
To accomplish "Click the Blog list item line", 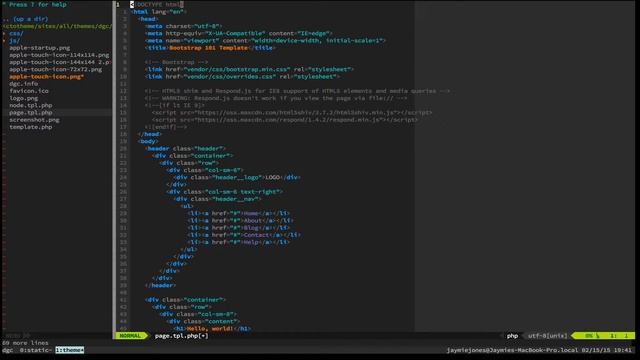I will pyautogui.click(x=239, y=228).
